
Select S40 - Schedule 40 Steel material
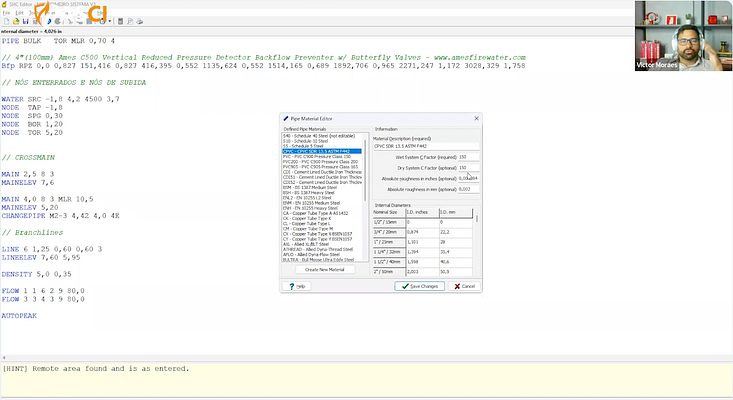321,136
